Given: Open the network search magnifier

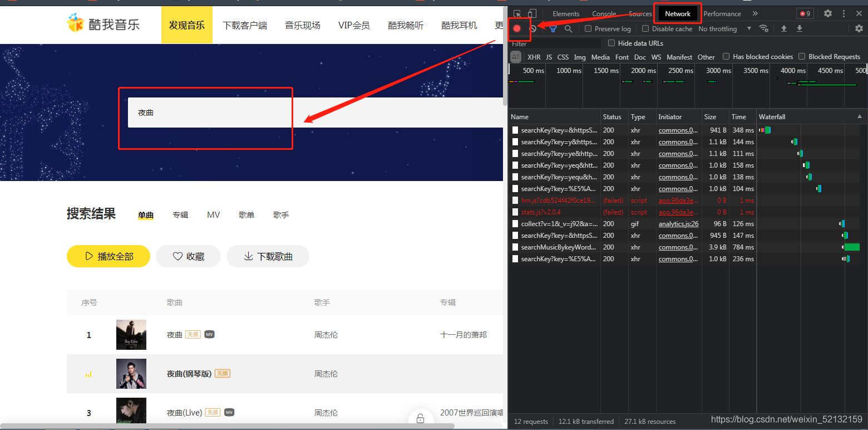Looking at the screenshot, I should 568,28.
